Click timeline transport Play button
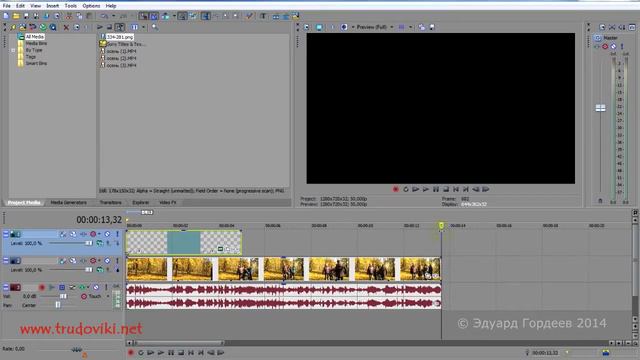 click(161, 353)
